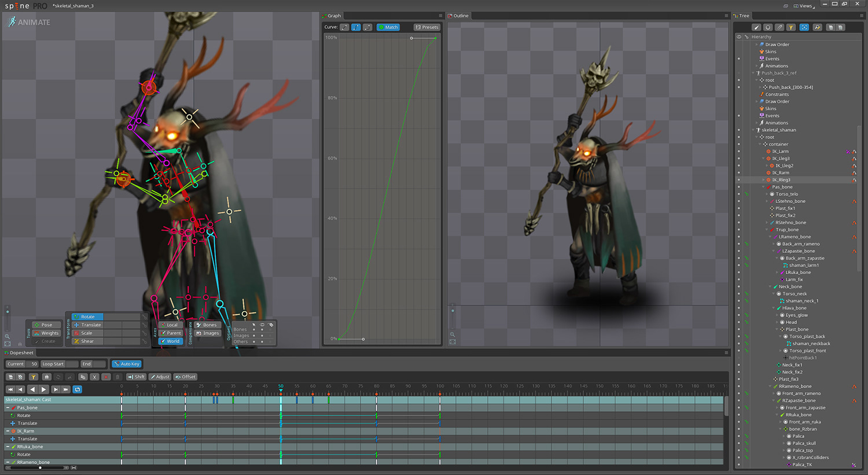Image resolution: width=868 pixels, height=475 pixels.
Task: Select the Translate transform tool
Action: click(x=87, y=325)
